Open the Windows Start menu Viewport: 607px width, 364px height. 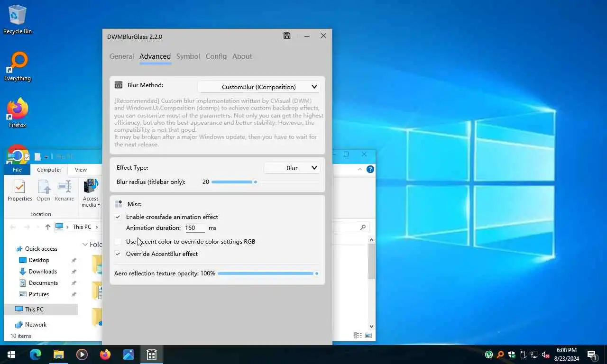11,355
